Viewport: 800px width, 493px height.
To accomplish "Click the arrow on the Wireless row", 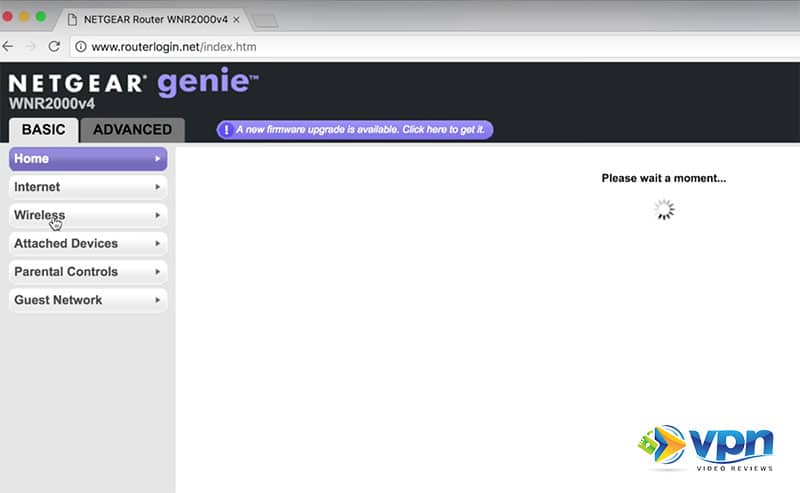I will 157,215.
